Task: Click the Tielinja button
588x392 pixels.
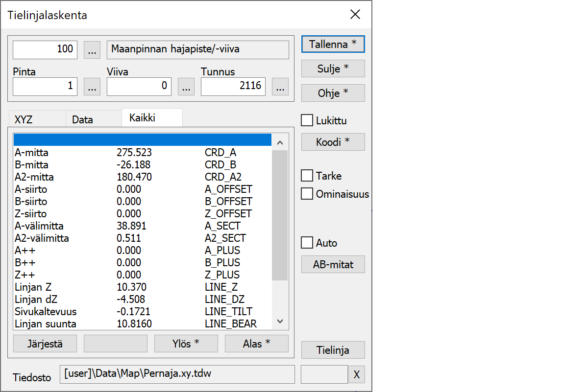Action: click(x=333, y=350)
